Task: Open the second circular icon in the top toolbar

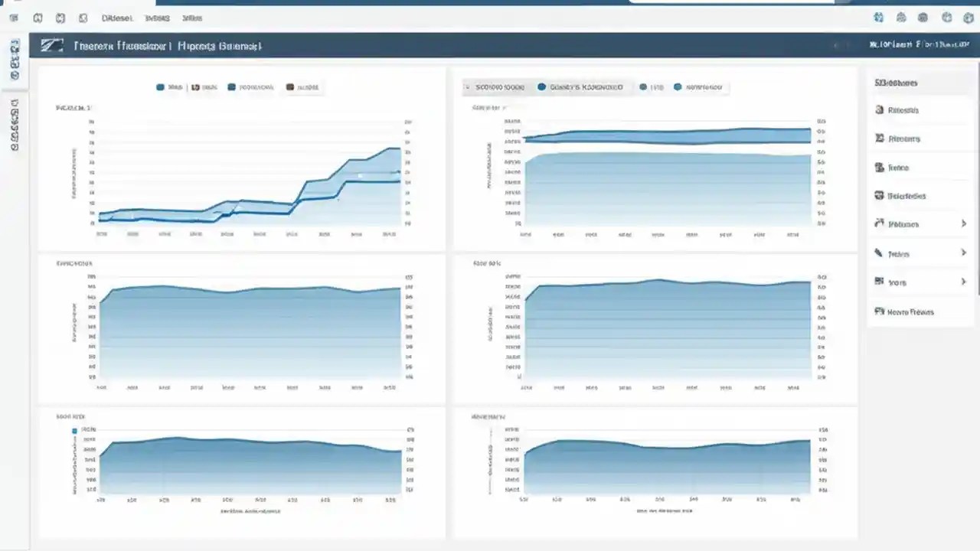Action: coord(61,18)
